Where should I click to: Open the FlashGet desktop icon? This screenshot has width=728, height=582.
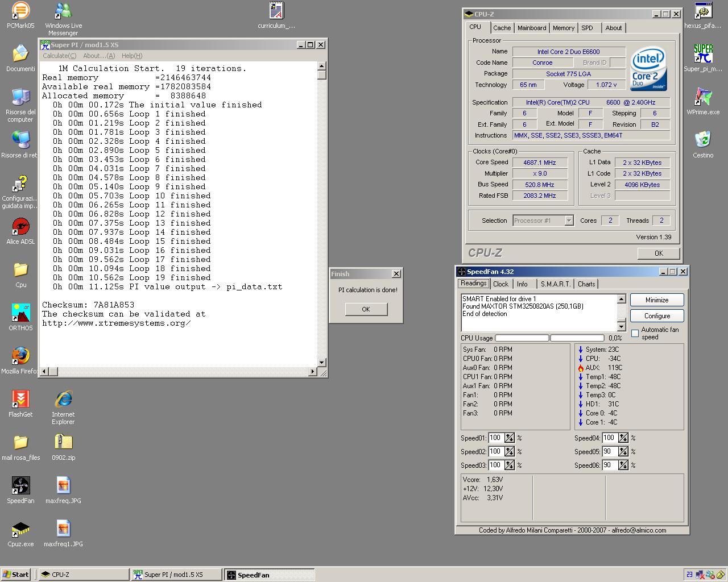tap(20, 404)
